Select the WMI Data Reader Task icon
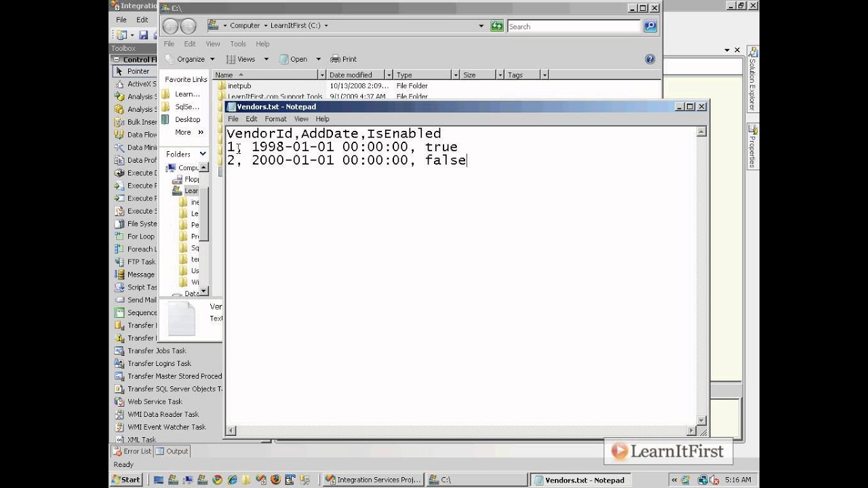The height and width of the screenshot is (488, 868). click(x=119, y=414)
